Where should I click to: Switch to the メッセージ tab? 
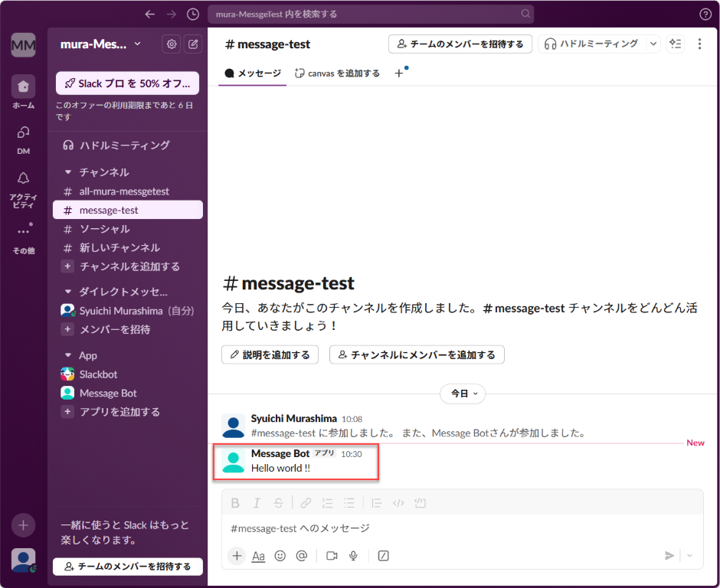click(253, 73)
